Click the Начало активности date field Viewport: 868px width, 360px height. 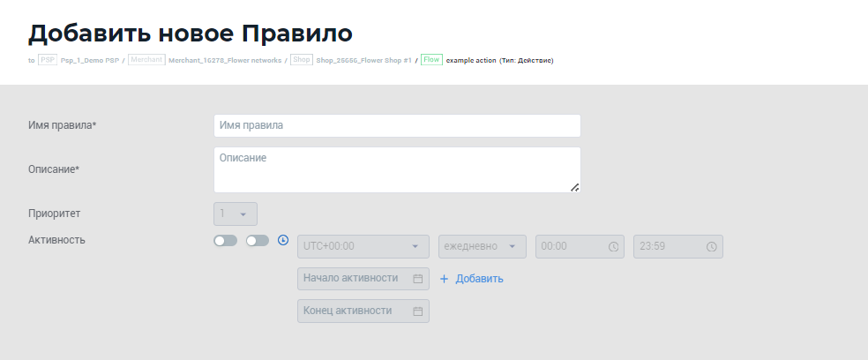tap(353, 279)
